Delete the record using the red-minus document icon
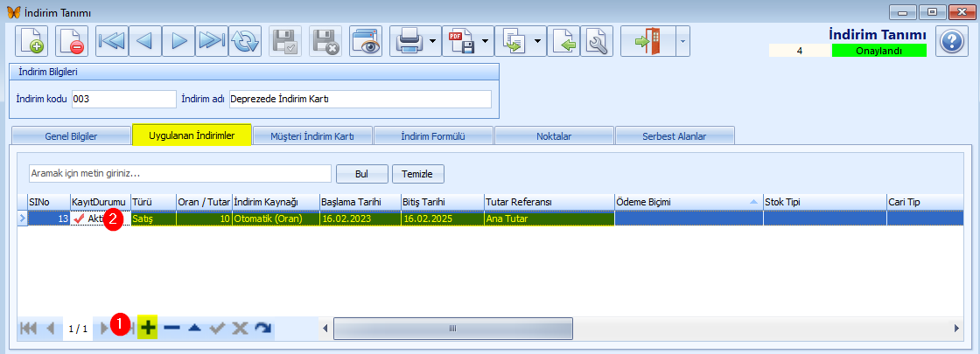Screen dimensions: 980x354 tap(72, 42)
